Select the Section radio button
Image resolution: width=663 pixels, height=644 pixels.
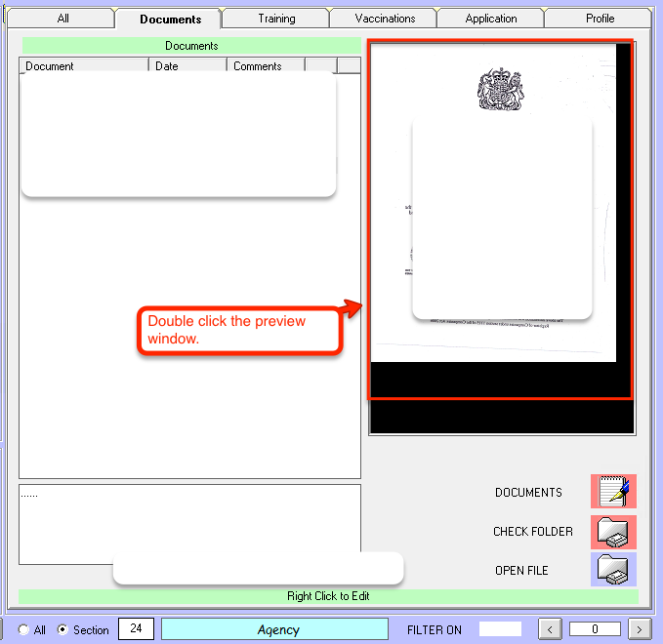[63, 630]
